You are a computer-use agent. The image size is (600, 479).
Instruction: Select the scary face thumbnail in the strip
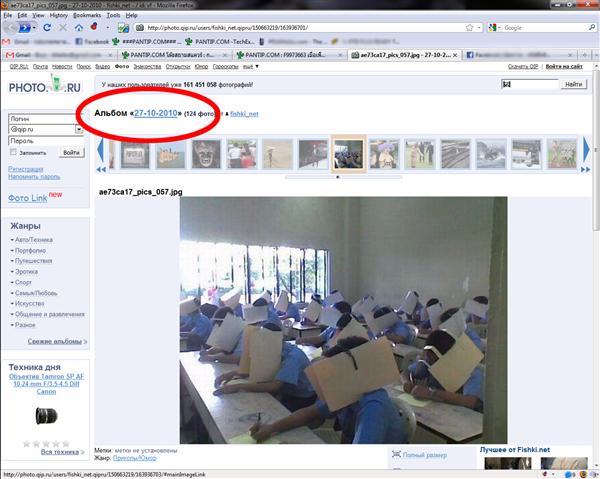(x=206, y=154)
